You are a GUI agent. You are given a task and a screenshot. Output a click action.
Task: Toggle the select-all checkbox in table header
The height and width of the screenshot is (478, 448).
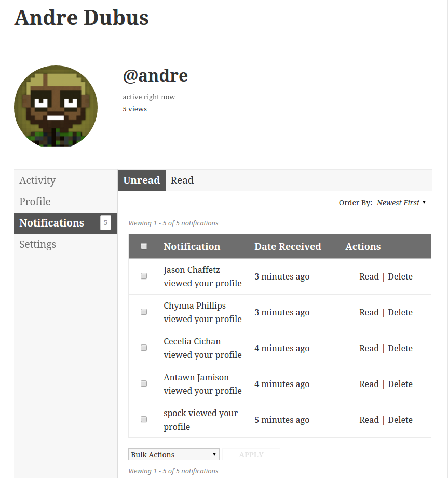[144, 246]
